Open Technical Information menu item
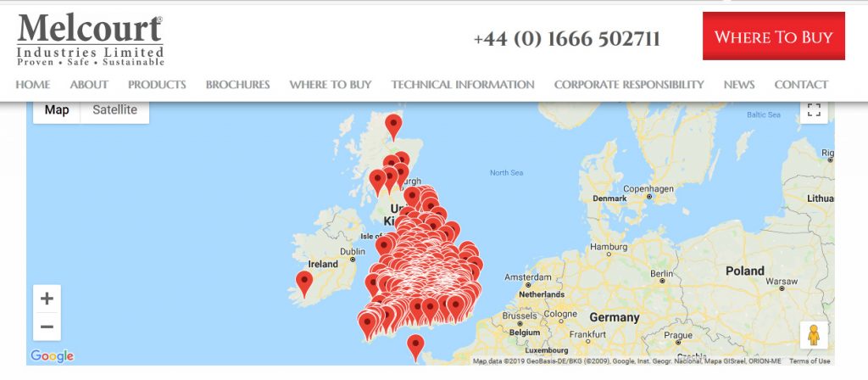This screenshot has height=380, width=868. point(462,85)
